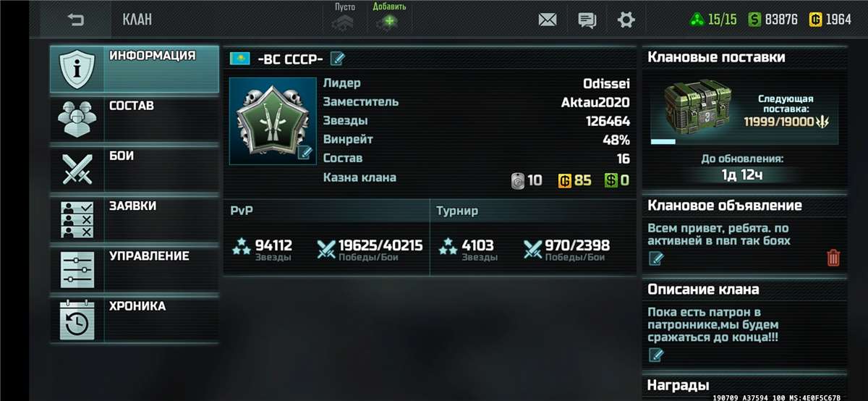Viewport: 868px width, 401px height.
Task: Open the mail envelope icon
Action: (548, 20)
